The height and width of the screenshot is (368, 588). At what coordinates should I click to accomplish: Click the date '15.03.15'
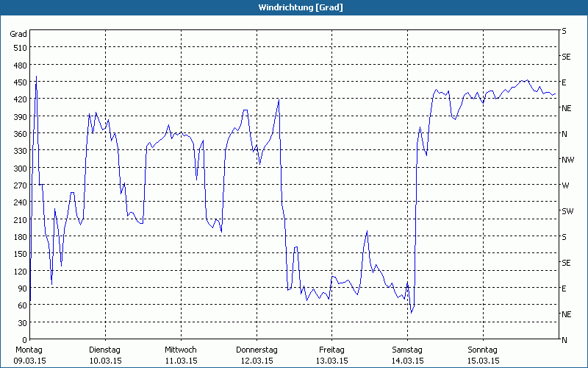coord(483,361)
